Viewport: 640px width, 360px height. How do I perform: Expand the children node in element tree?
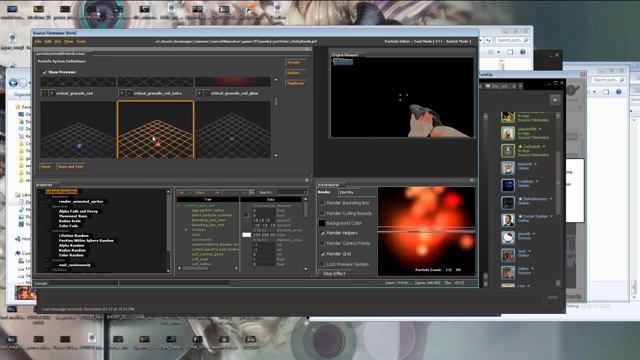click(186, 230)
